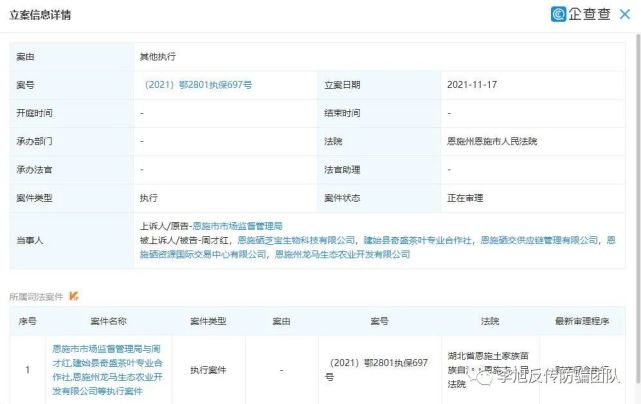The width and height of the screenshot is (641, 404).
Task: Click the 立案信息详情 dialog title
Action: click(x=40, y=15)
